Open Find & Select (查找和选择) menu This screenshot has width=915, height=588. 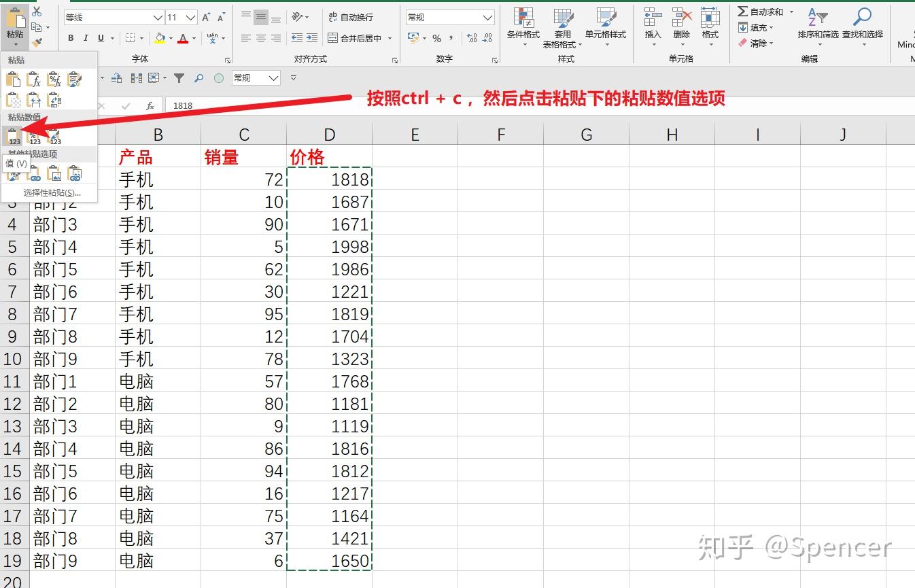tap(862, 28)
